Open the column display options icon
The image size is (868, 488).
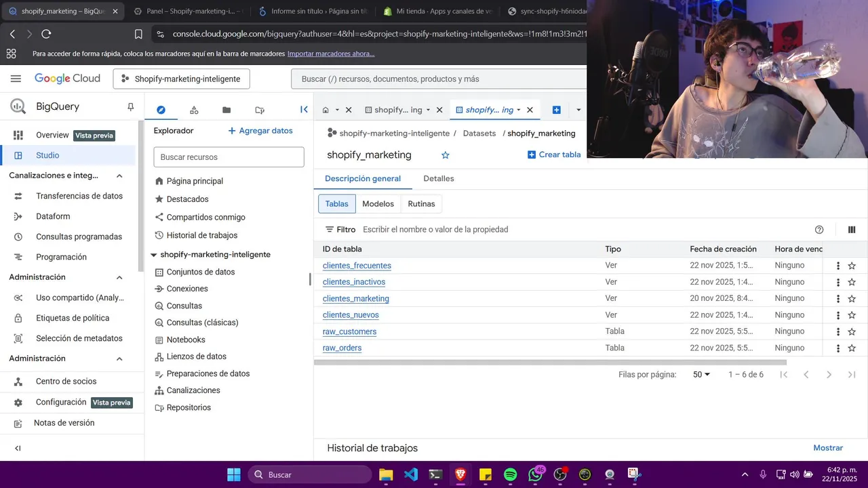point(852,230)
